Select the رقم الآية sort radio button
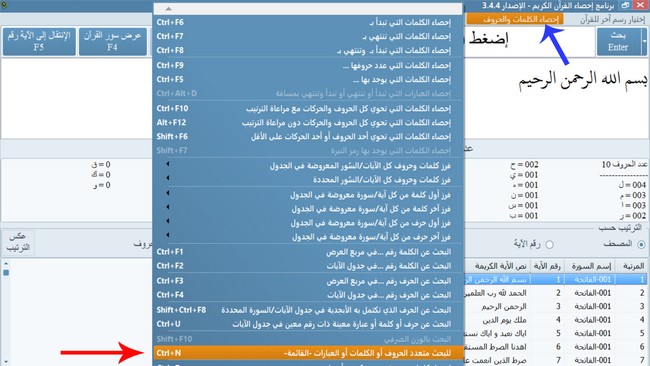650x366 pixels. point(550,245)
